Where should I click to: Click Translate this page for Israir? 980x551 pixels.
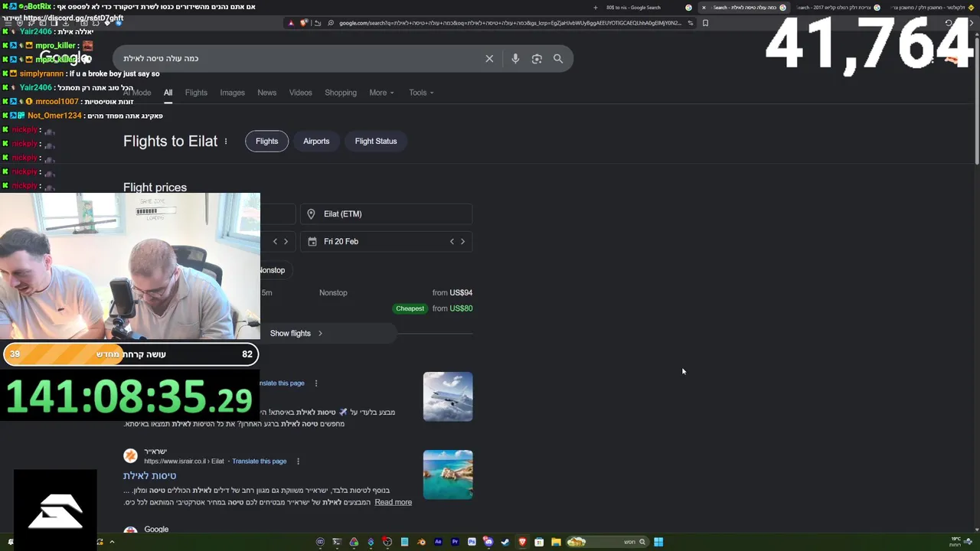[x=260, y=461]
